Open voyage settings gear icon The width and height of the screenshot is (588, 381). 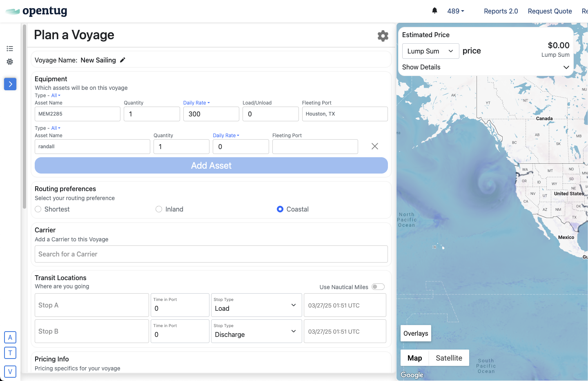pos(383,36)
